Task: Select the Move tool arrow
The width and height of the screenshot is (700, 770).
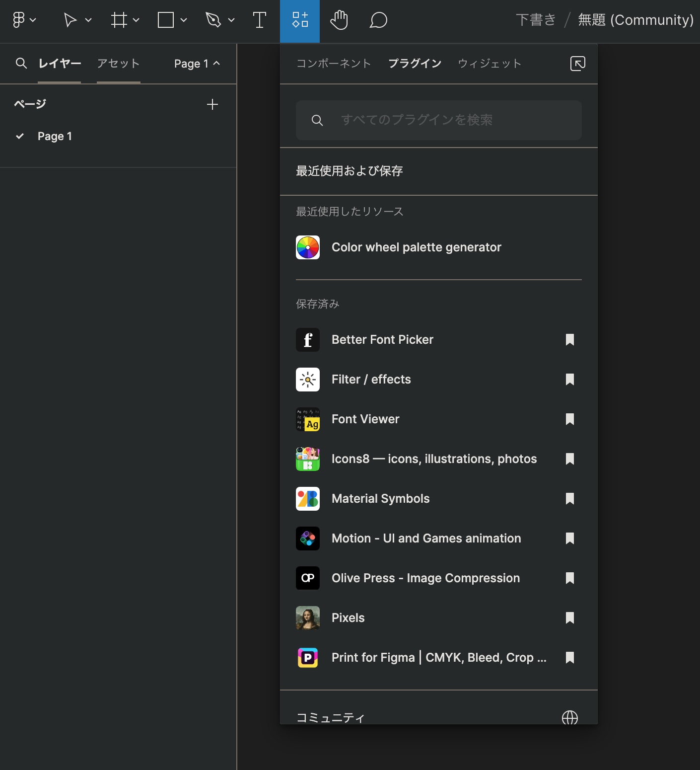Action: click(70, 20)
